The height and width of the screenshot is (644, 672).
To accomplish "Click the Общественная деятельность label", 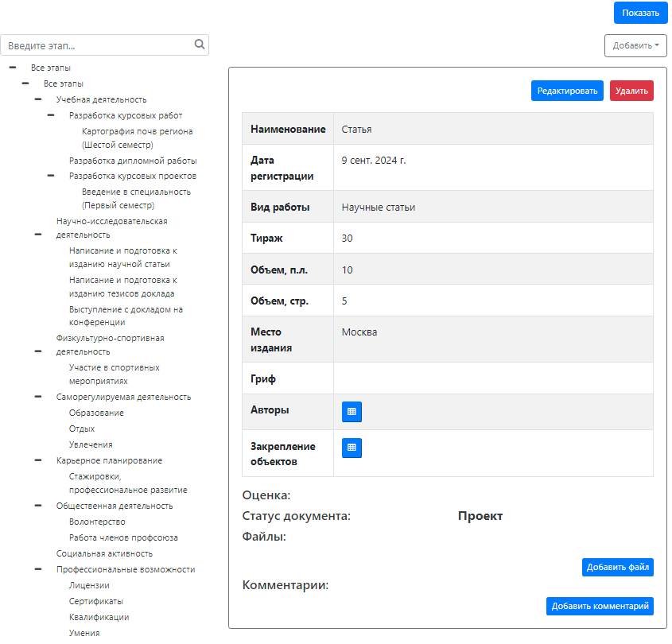I will [115, 506].
